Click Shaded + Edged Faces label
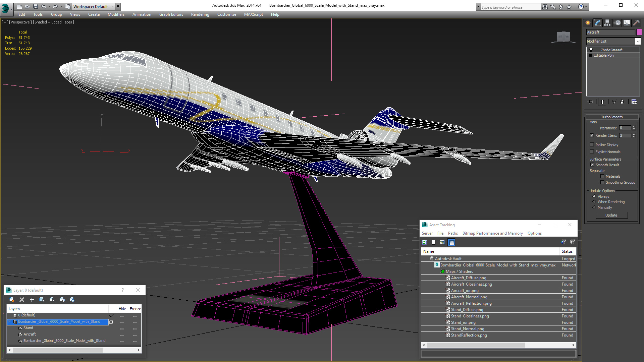Screen dimensions: 644x362 click(53, 22)
